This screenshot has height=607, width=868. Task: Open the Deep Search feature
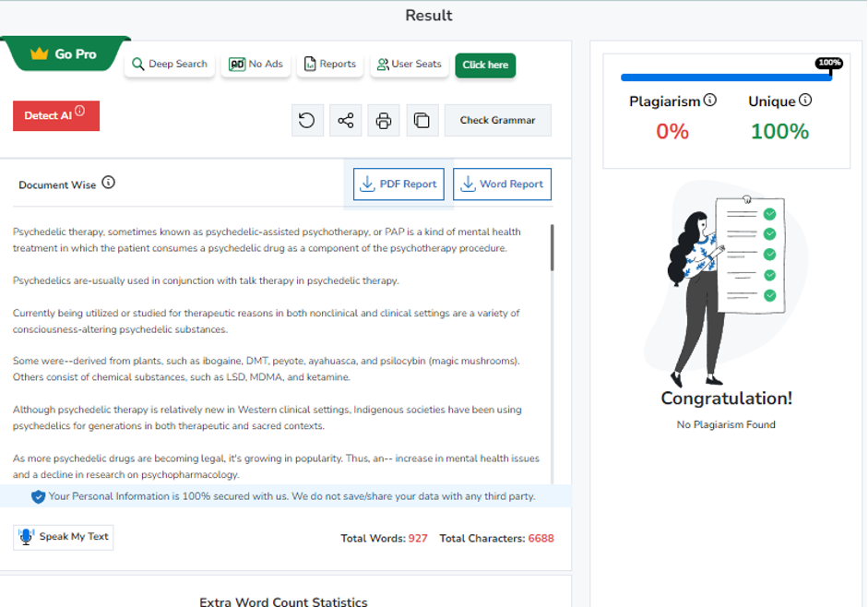(x=169, y=65)
